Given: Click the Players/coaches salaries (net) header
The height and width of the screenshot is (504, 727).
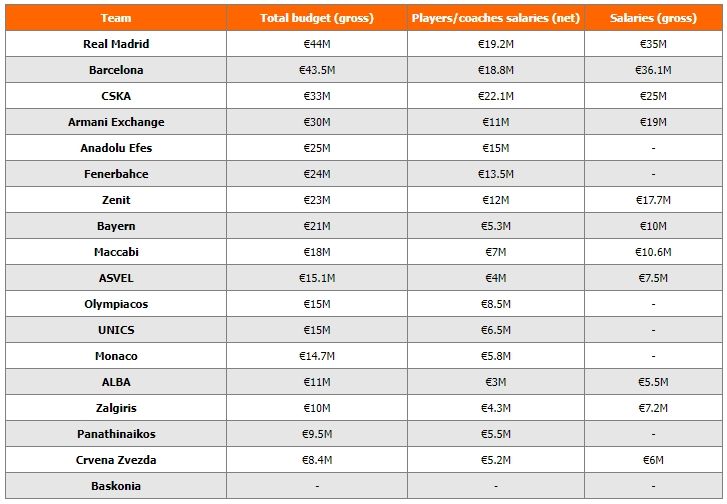Looking at the screenshot, I should pyautogui.click(x=495, y=18).
